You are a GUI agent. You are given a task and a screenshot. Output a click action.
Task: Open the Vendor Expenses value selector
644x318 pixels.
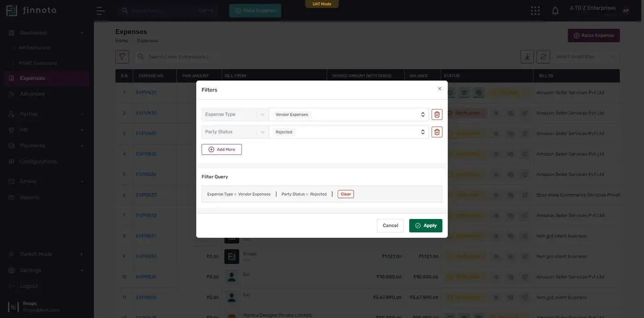click(x=349, y=115)
